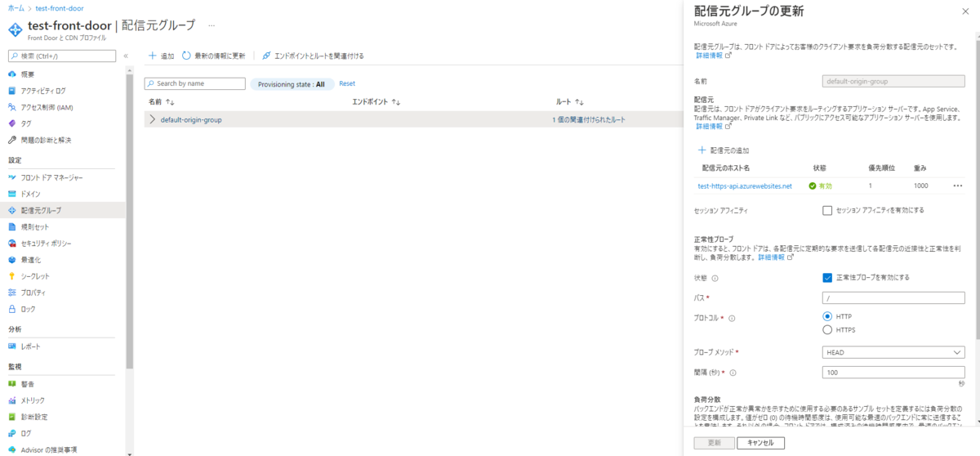Screen dimensions: 980x456
Task: Open フロント ドア マネージャー
Action: pyautogui.click(x=51, y=177)
